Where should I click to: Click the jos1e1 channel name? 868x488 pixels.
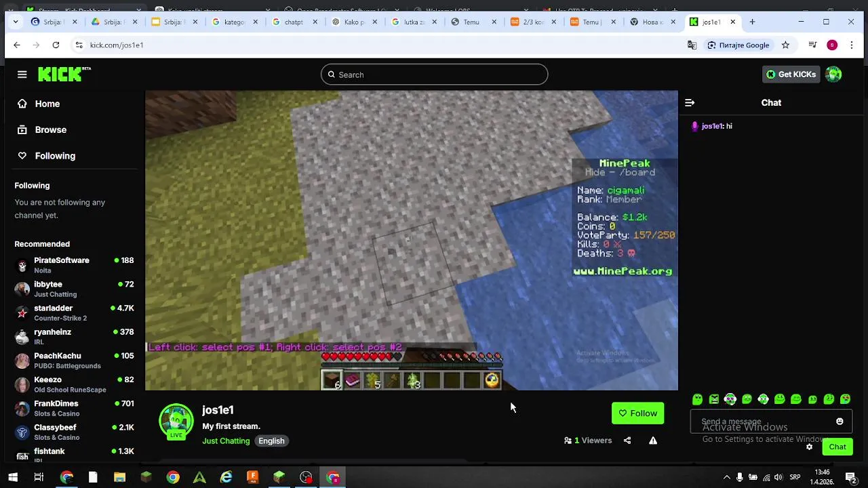click(x=218, y=410)
